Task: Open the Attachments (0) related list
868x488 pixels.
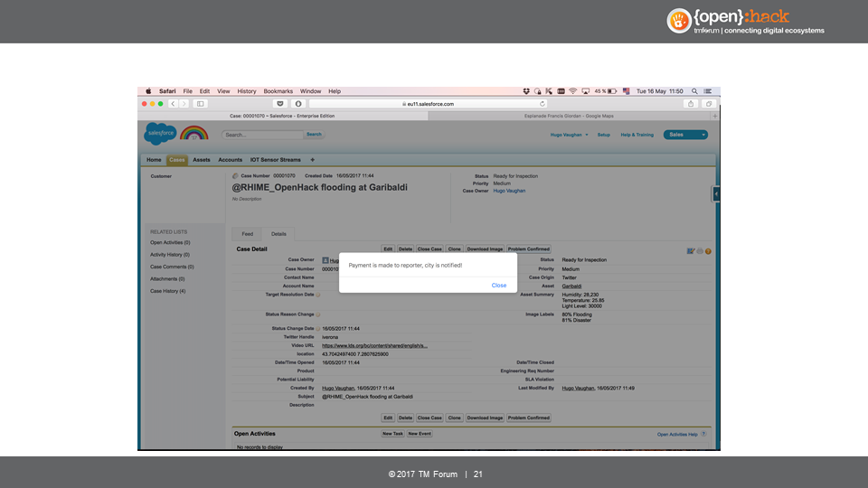Action: [167, 279]
